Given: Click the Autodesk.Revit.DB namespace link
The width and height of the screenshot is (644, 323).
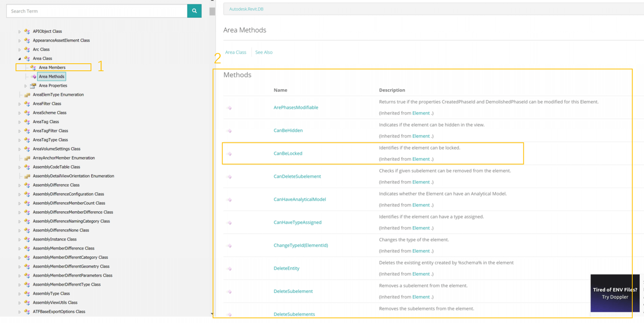Looking at the screenshot, I should point(246,9).
